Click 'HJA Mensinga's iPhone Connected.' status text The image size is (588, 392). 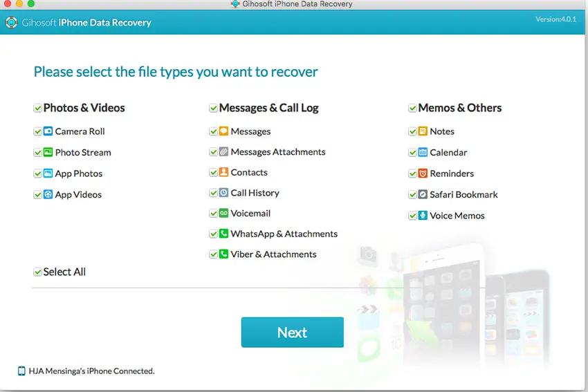coord(91,371)
